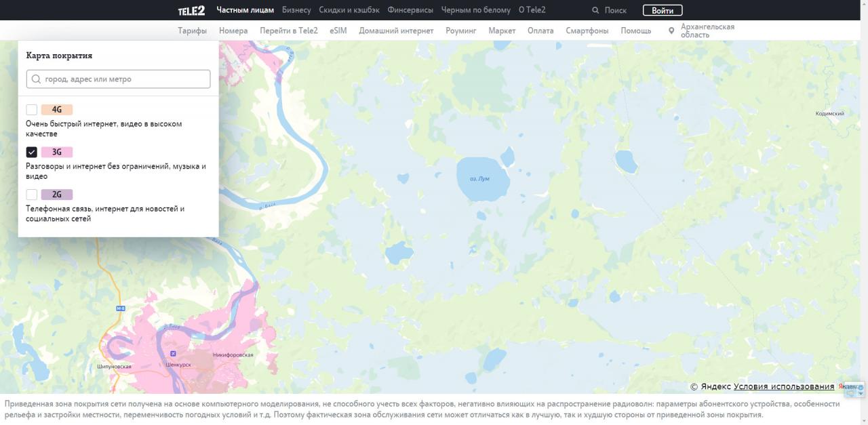Go to the Тарифы page
This screenshot has height=425, width=868.
tap(192, 31)
